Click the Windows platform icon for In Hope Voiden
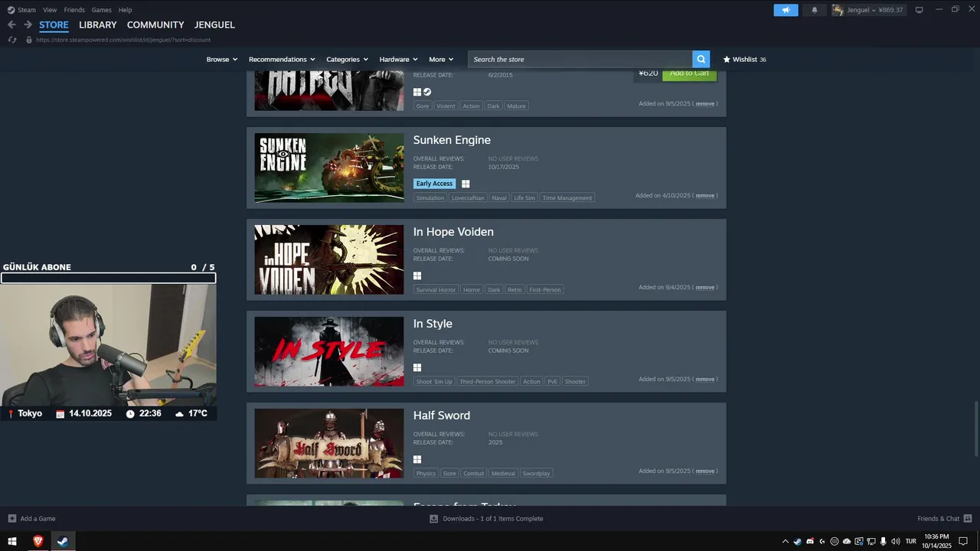980x551 pixels. (x=417, y=275)
